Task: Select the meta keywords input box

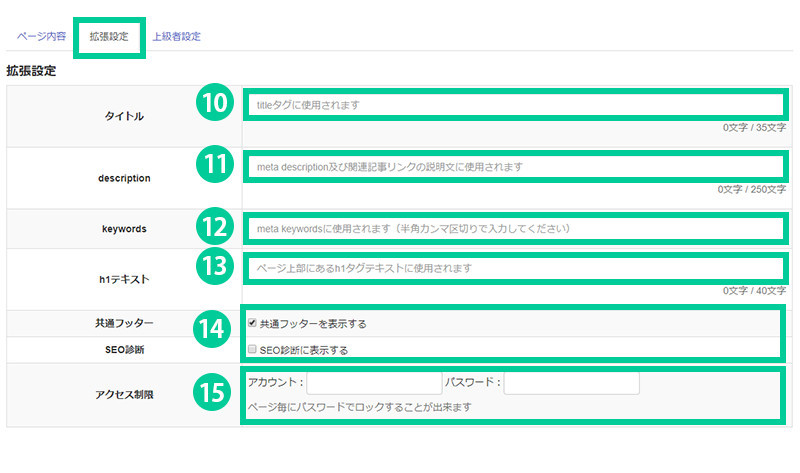Action: click(514, 228)
